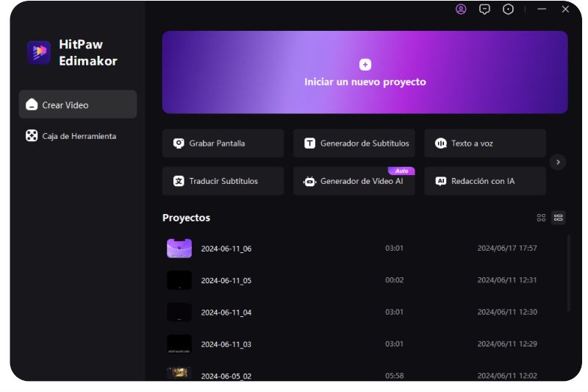Start a new project with Iniciar un nuevo proyecto

point(365,72)
